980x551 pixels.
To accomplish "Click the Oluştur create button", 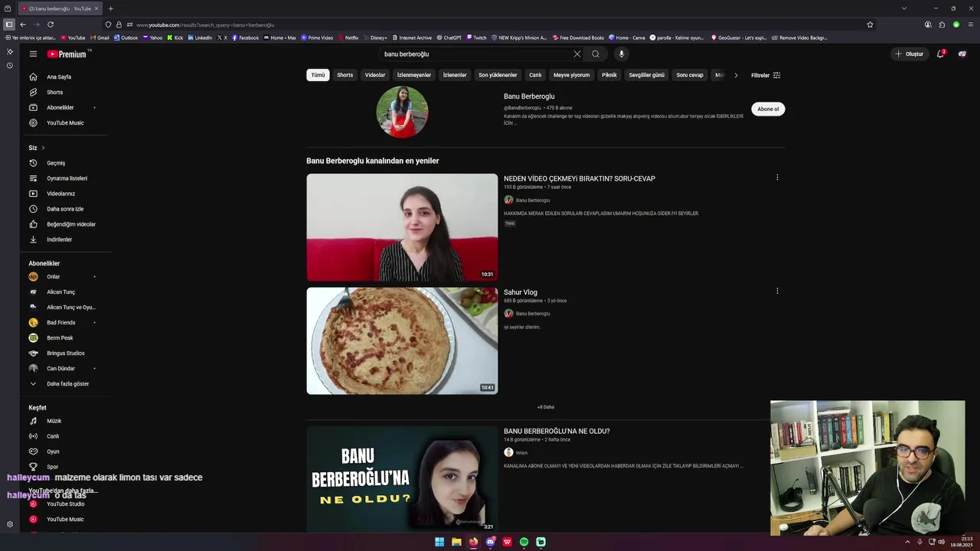I will [909, 54].
